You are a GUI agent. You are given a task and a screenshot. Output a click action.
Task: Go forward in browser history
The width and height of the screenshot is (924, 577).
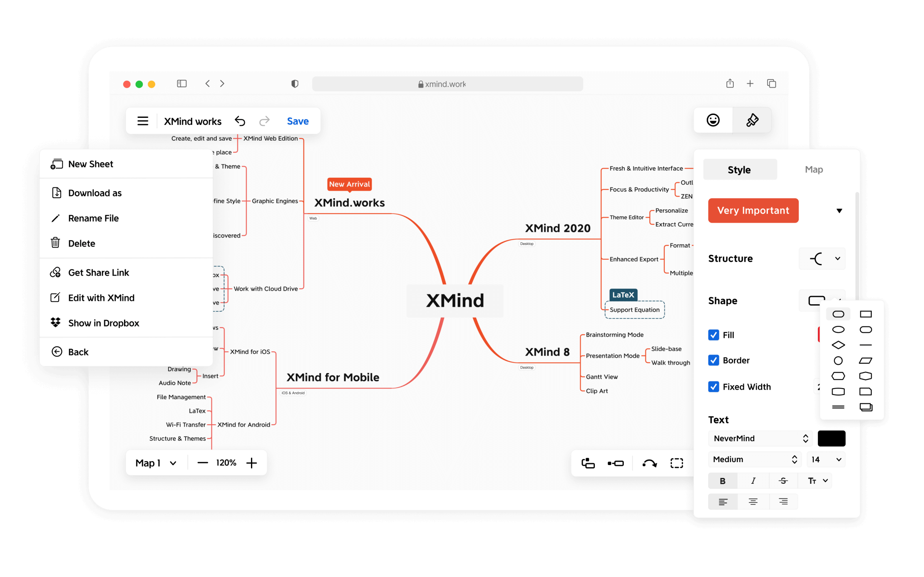click(x=222, y=84)
